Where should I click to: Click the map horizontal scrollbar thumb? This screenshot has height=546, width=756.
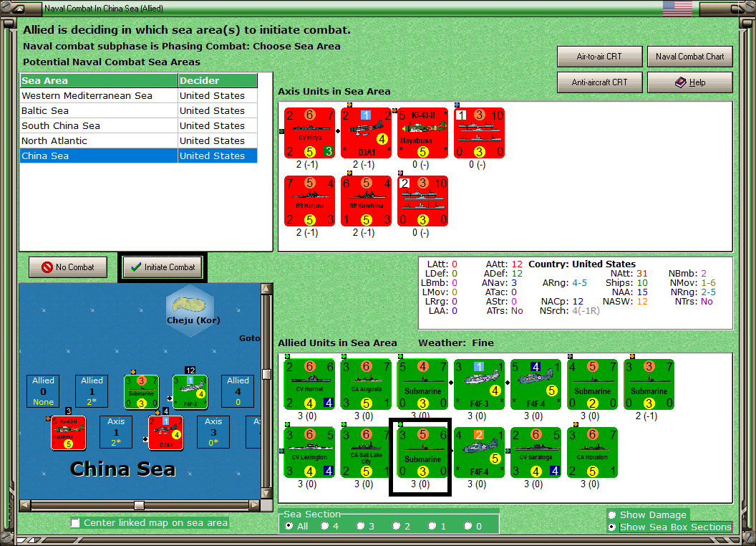click(140, 505)
